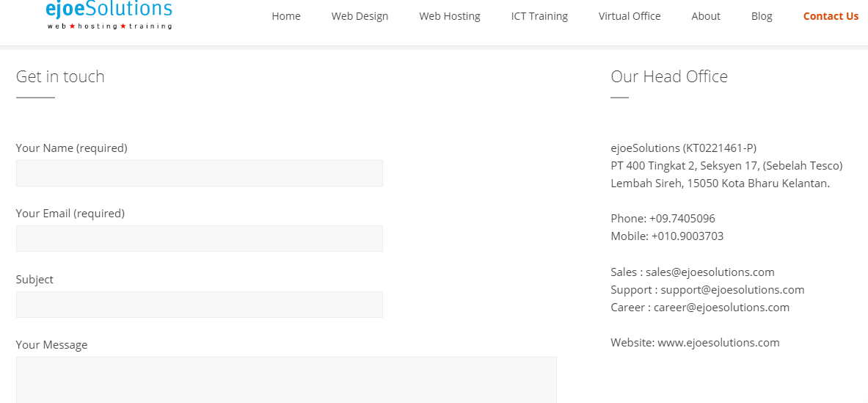Image resolution: width=868 pixels, height=403 pixels.
Task: Select the Contact Us menu item
Action: tap(831, 16)
